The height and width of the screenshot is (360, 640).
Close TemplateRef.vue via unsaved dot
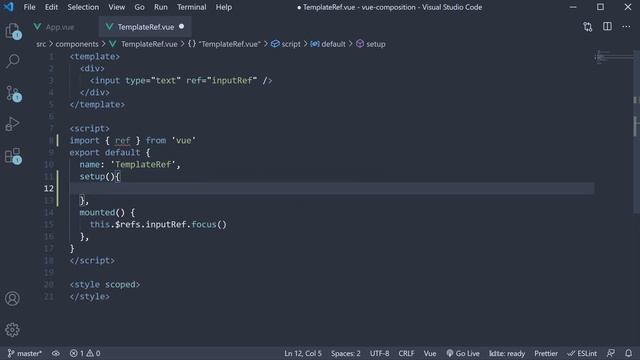tap(182, 27)
